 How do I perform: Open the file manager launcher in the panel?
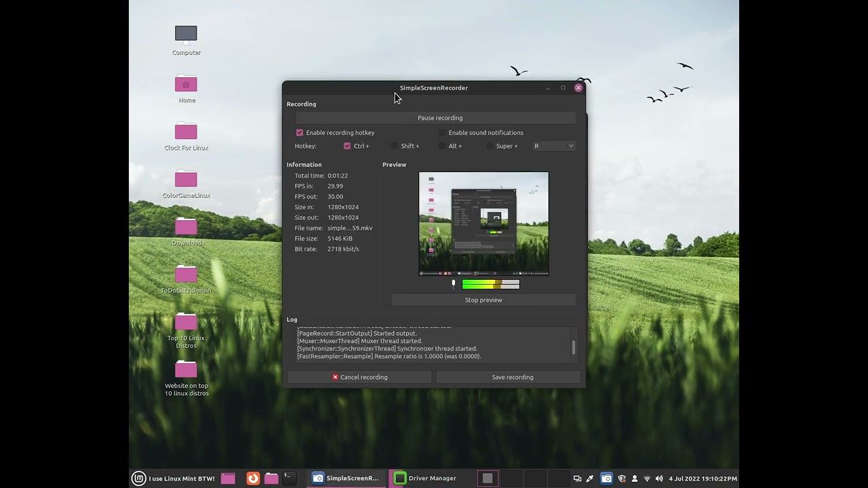coord(271,478)
